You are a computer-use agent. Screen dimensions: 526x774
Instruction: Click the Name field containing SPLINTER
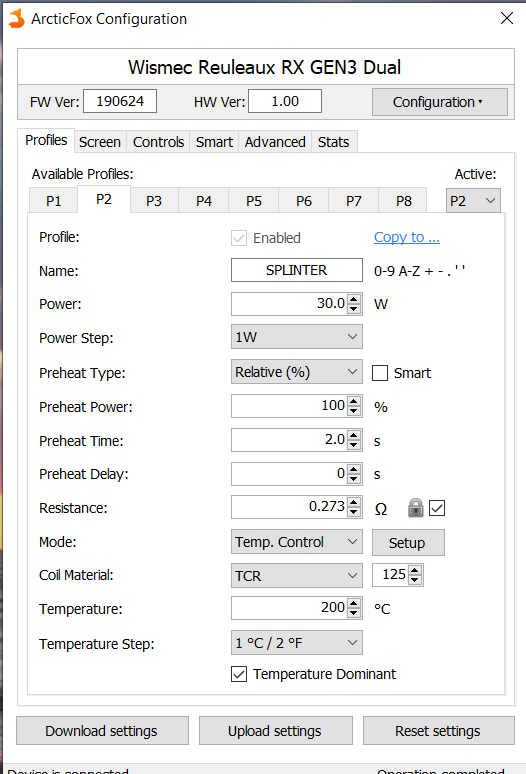tap(297, 270)
